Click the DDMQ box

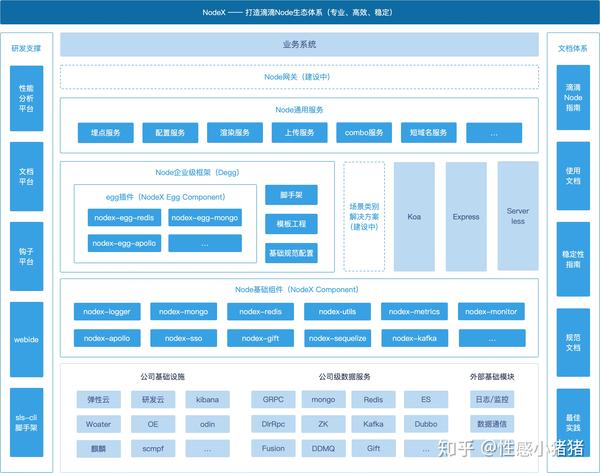[x=323, y=449]
